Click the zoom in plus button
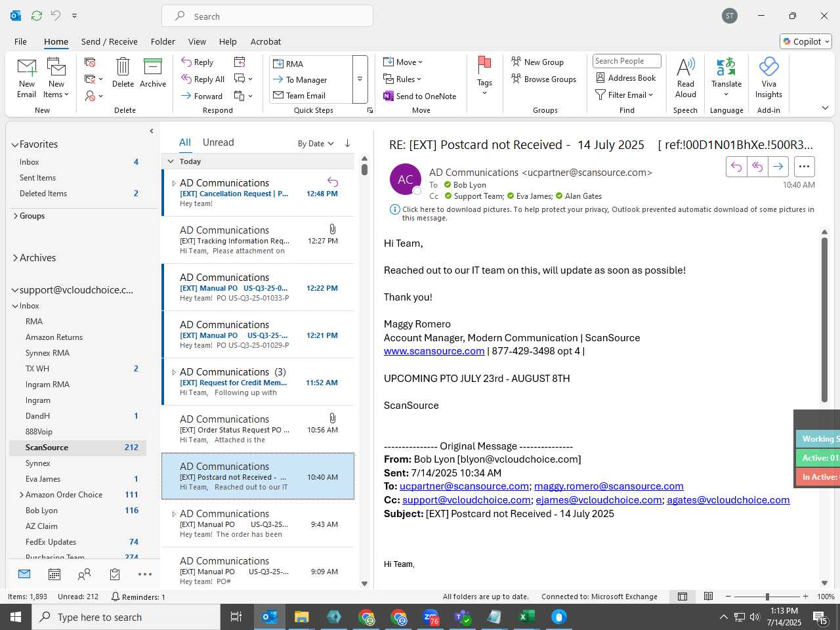This screenshot has width=840, height=630. tap(805, 597)
